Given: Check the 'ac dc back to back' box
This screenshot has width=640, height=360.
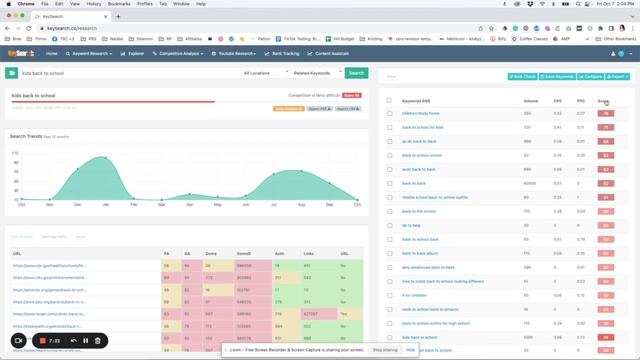Looking at the screenshot, I should (x=389, y=141).
